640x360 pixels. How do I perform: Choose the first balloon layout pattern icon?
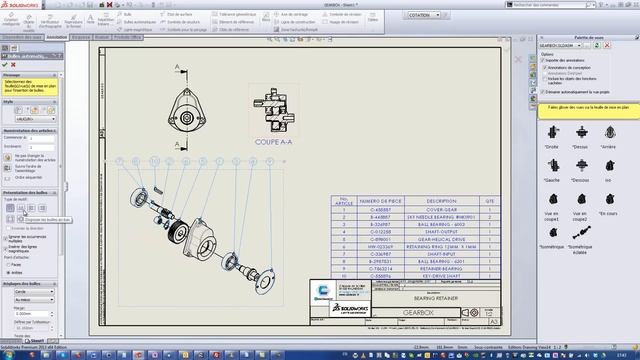point(10,208)
